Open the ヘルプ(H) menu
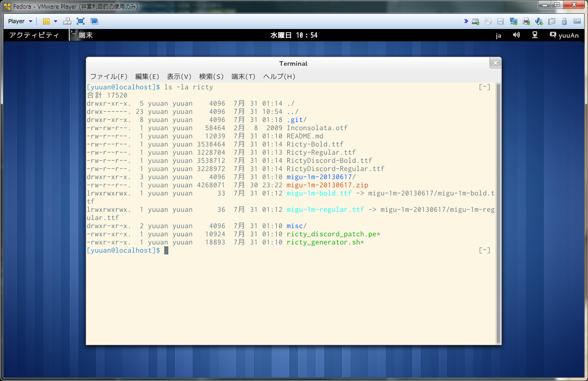588x381 pixels. pyautogui.click(x=279, y=76)
